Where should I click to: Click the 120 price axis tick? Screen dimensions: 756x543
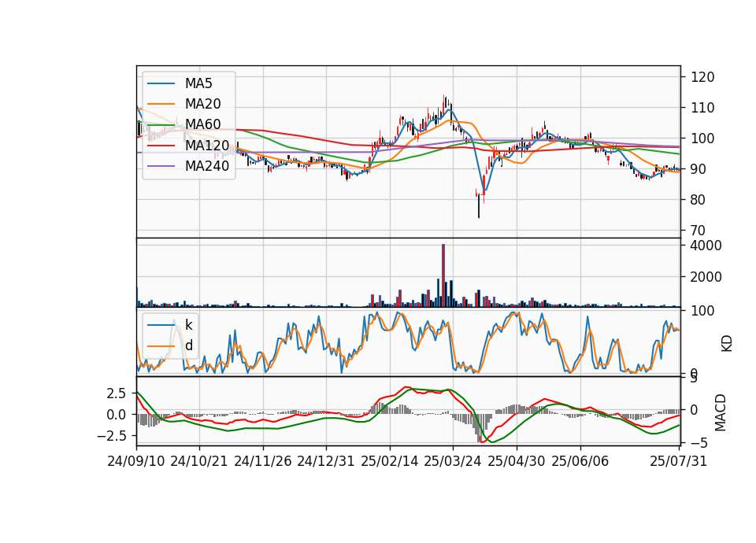(x=702, y=77)
